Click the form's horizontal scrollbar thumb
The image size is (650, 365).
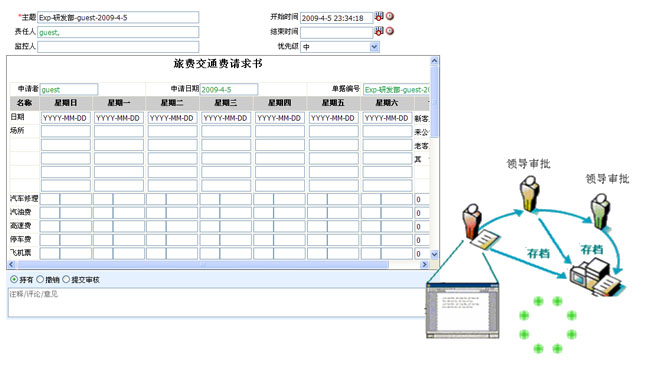203,264
